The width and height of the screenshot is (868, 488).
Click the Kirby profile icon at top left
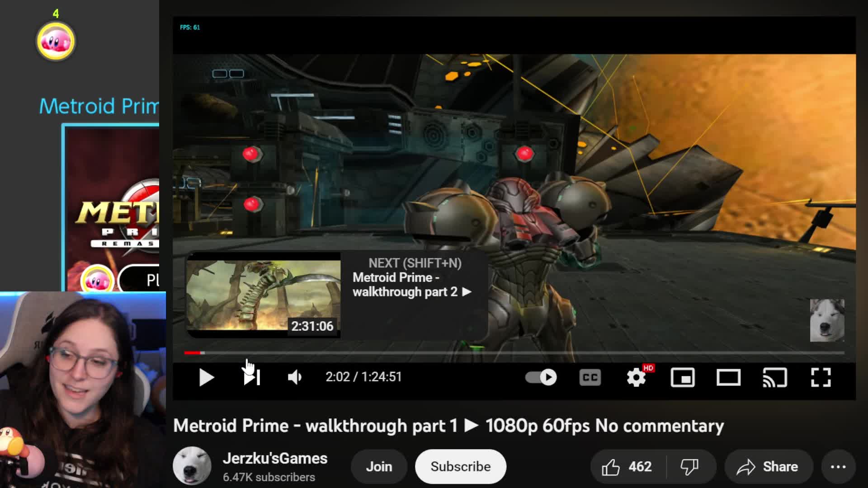click(x=56, y=41)
